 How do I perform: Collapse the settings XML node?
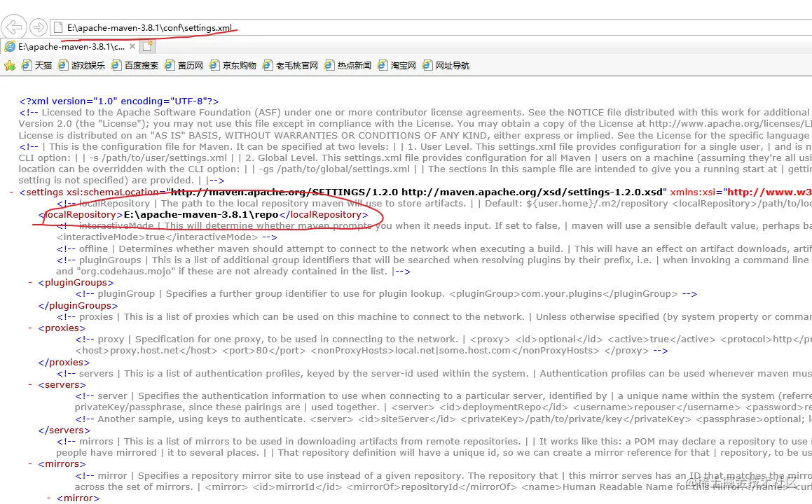coord(11,192)
